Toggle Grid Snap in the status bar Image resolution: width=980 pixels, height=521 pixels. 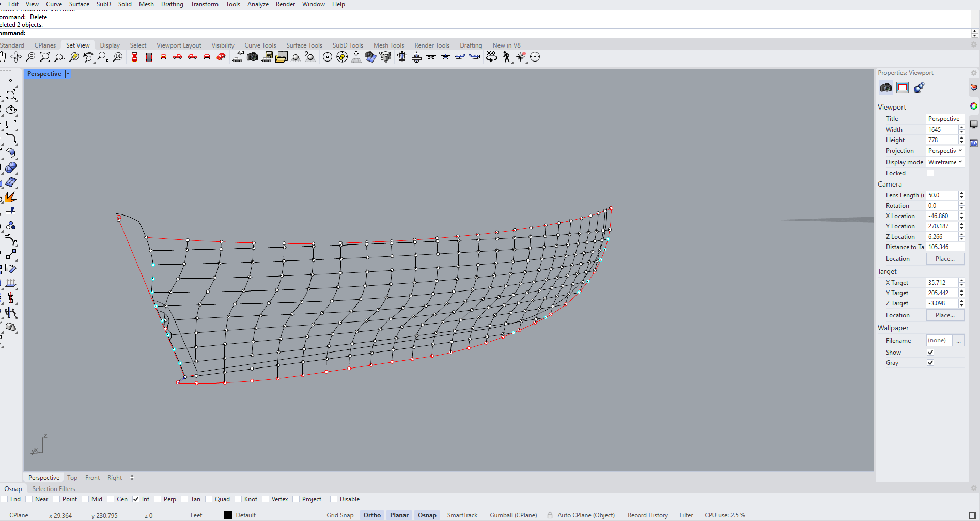[x=340, y=515]
